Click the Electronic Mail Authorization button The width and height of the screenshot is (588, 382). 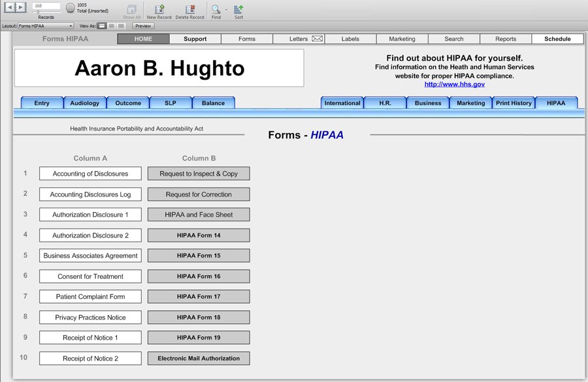coord(199,358)
